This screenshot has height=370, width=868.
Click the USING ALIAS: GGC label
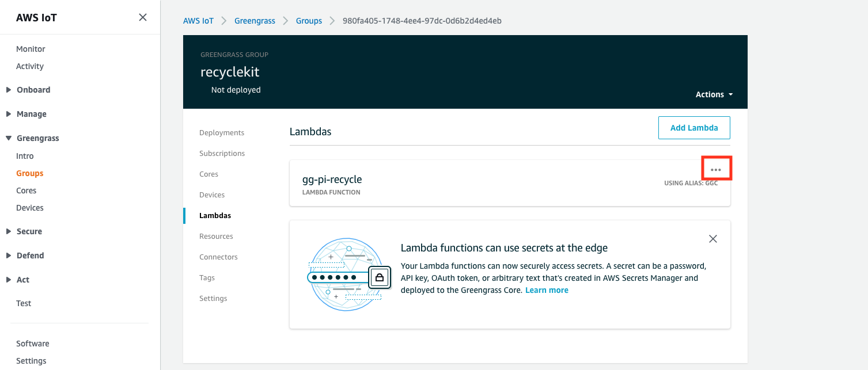coord(691,184)
